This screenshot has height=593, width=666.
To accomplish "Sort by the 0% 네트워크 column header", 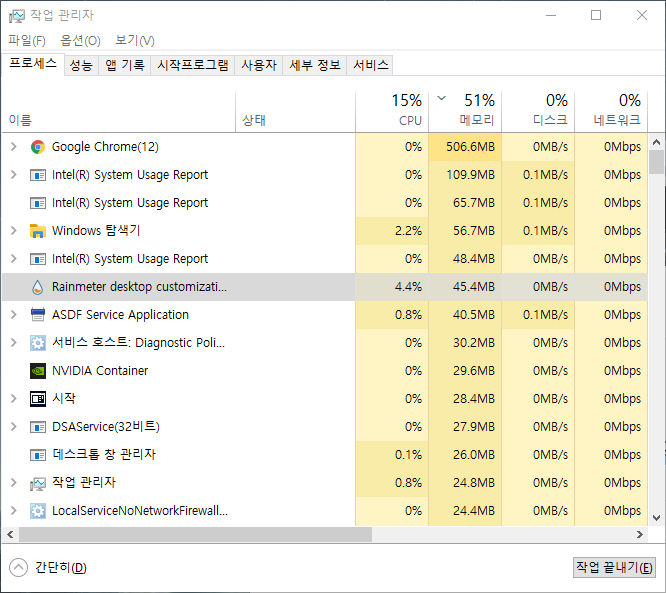I will pos(611,112).
